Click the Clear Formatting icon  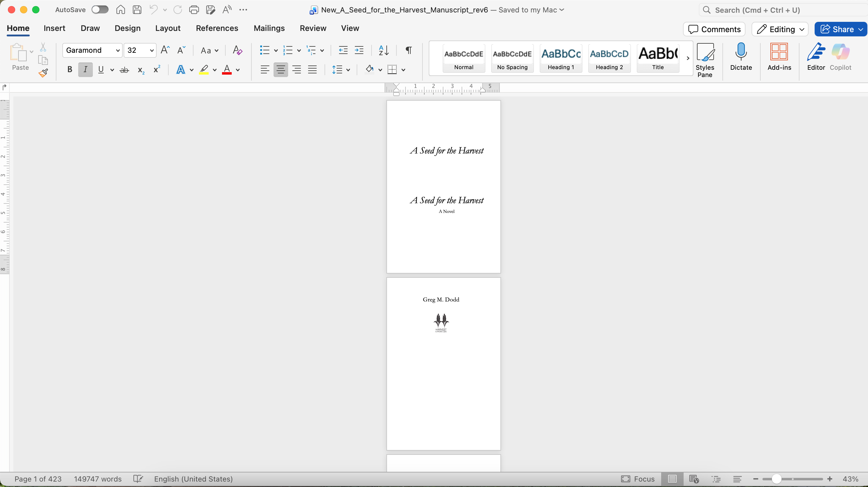pos(237,51)
